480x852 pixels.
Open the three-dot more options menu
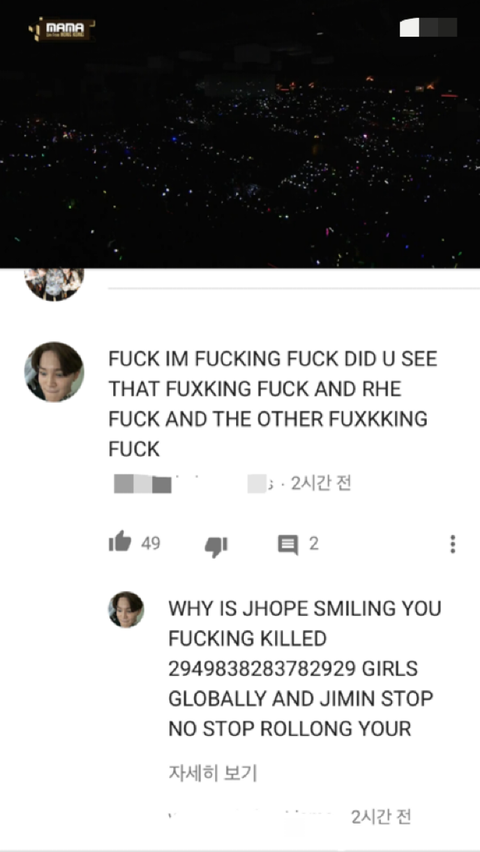(x=453, y=544)
